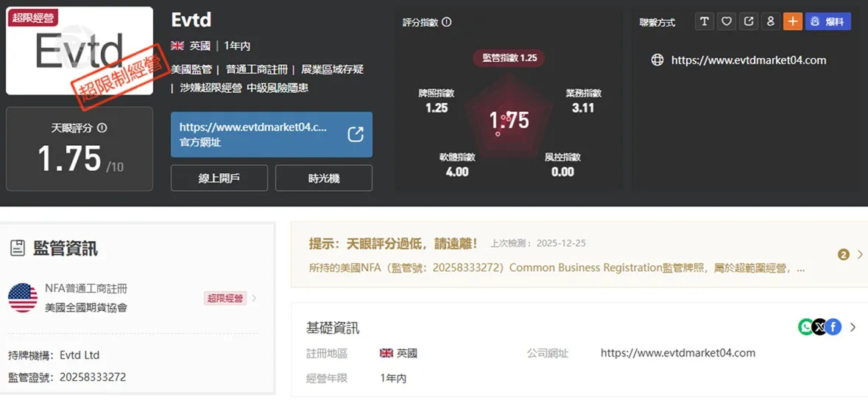Favorite Evtd with the heart icon

[x=727, y=21]
